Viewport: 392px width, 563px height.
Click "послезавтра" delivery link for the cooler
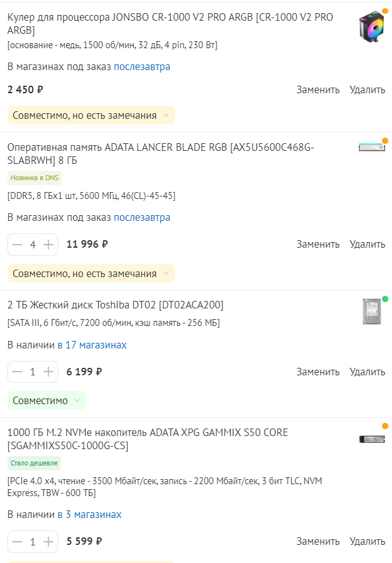point(142,67)
